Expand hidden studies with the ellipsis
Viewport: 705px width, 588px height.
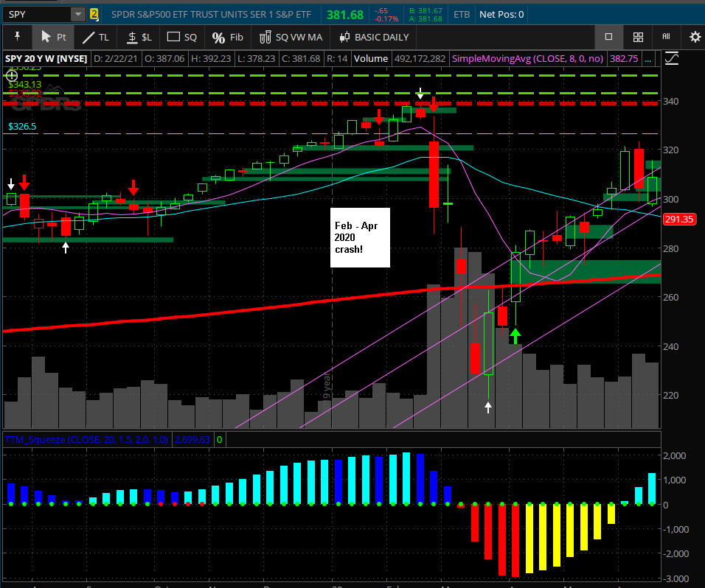coord(647,59)
